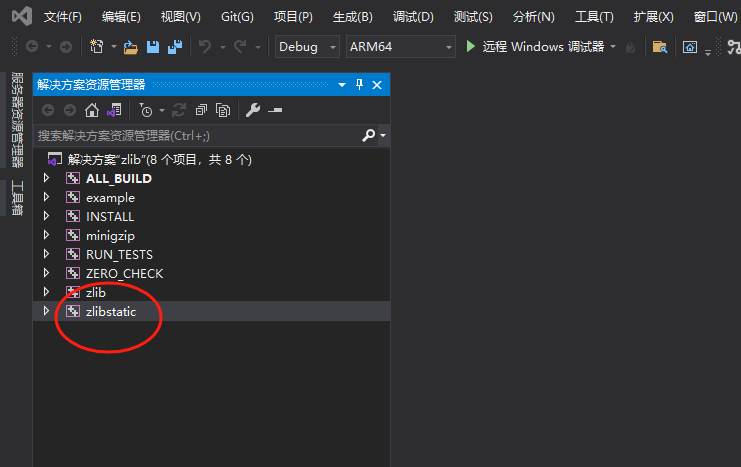
Task: Select the zlibstatic project
Action: 111,311
